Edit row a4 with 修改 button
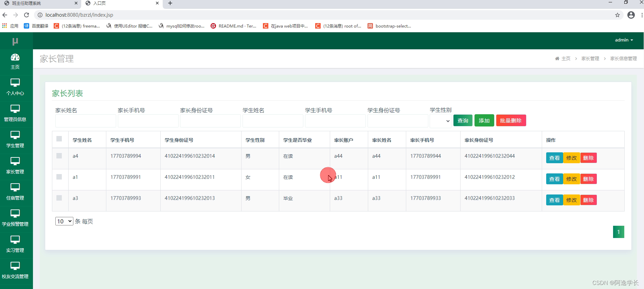644x289 pixels. (x=572, y=158)
